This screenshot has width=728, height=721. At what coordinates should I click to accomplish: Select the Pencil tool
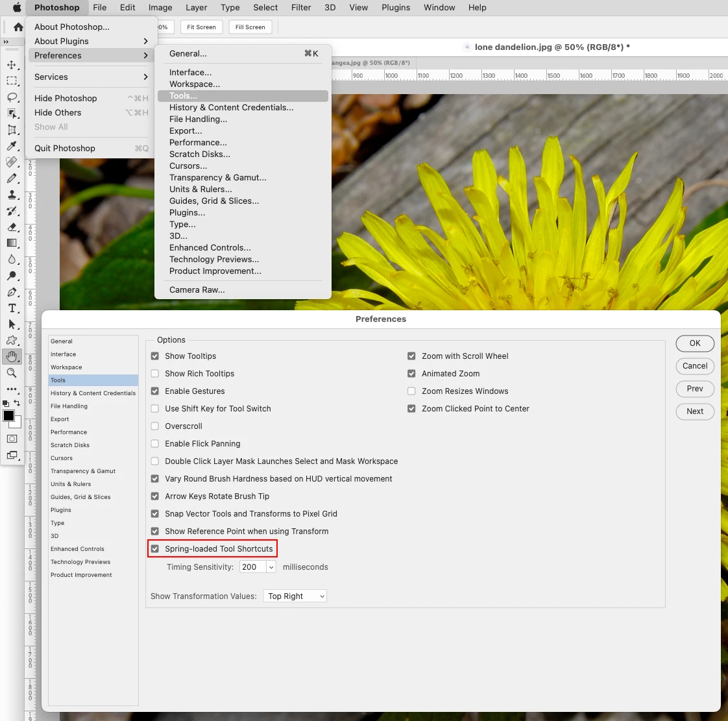12,178
